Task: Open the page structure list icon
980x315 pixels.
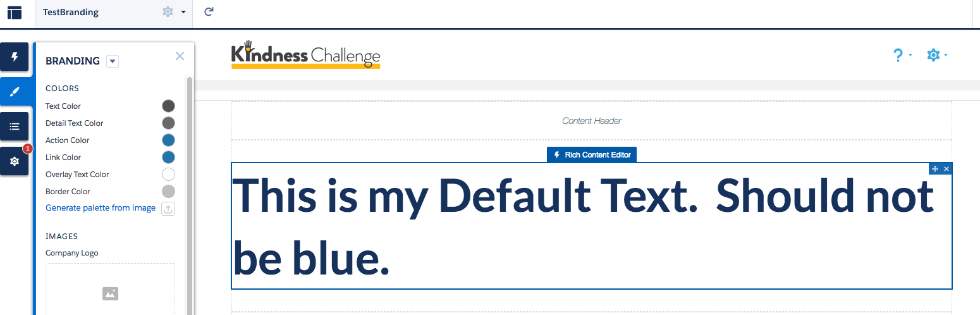Action: (15, 127)
